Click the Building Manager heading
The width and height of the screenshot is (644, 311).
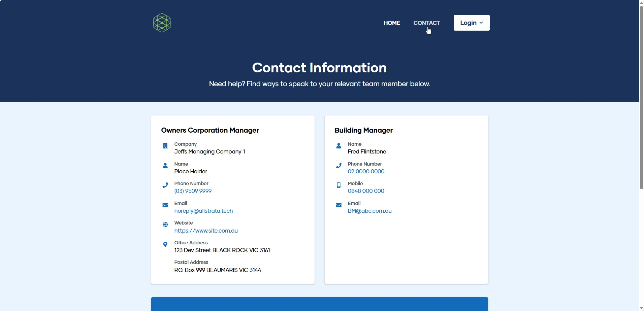[364, 131]
